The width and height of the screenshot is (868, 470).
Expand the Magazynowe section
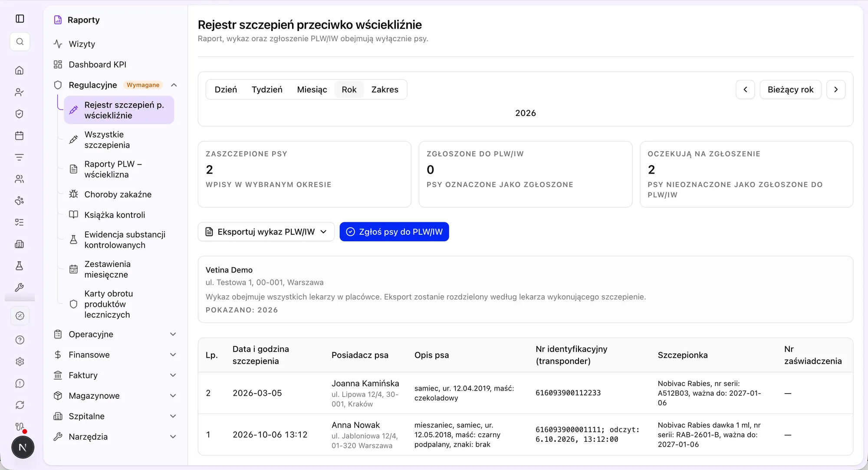tap(173, 396)
